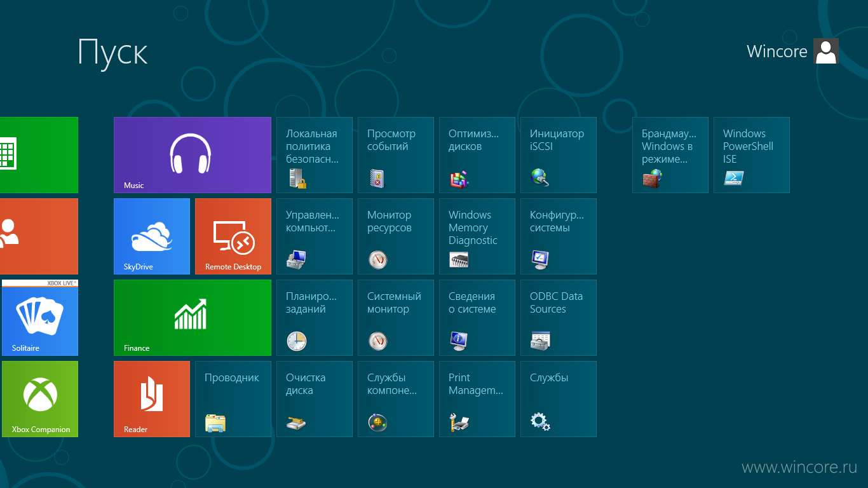Image resolution: width=868 pixels, height=488 pixels.
Task: Open Сведения о системе tile
Action: coord(477,317)
